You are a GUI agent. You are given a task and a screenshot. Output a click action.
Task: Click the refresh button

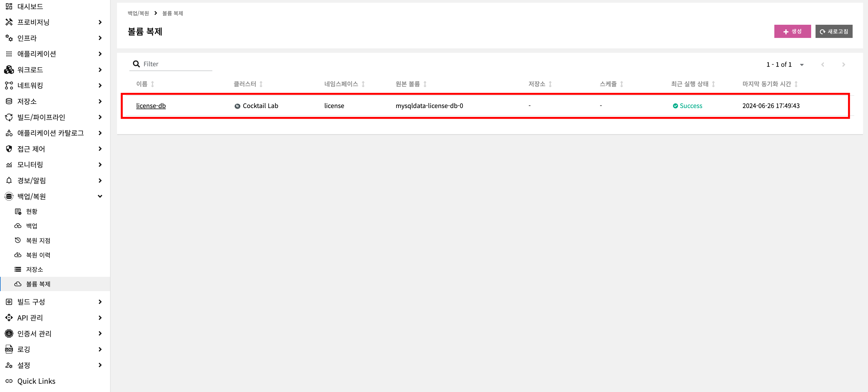834,31
